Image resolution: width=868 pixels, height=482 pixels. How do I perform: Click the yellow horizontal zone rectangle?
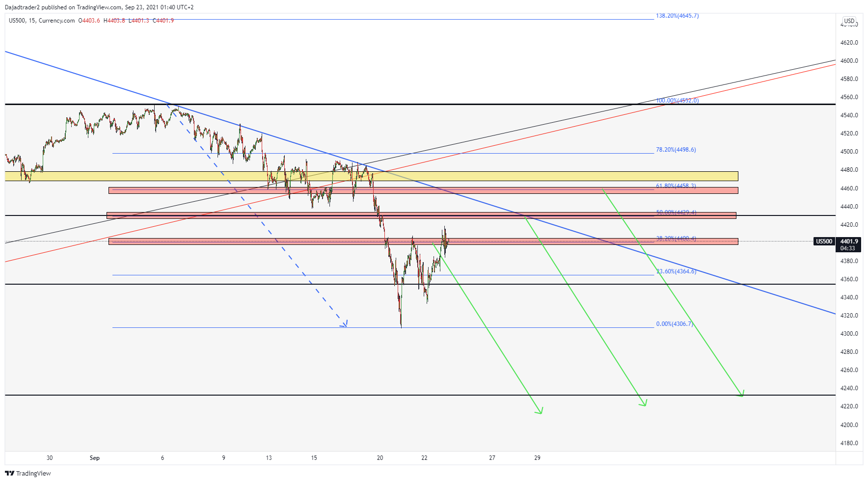tap(371, 176)
